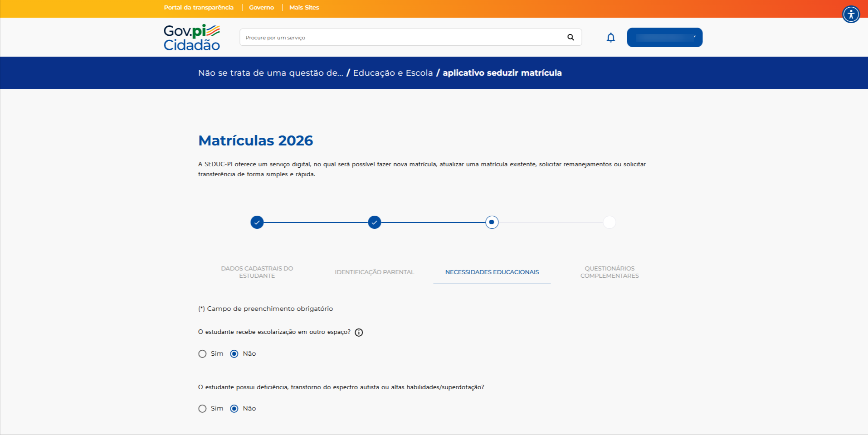Screen dimensions: 868x435
Task: Show info about escolarização em outro espaço
Action: pos(359,333)
